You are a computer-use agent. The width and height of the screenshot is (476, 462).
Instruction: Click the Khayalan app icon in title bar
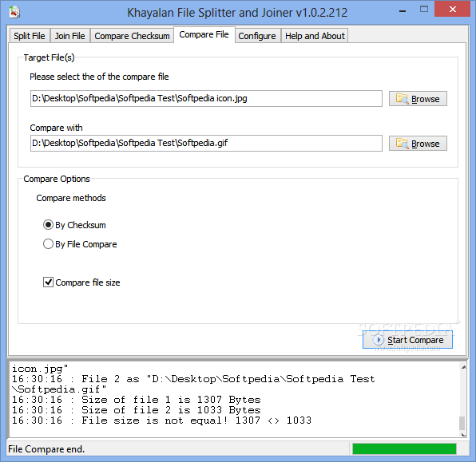[14, 12]
